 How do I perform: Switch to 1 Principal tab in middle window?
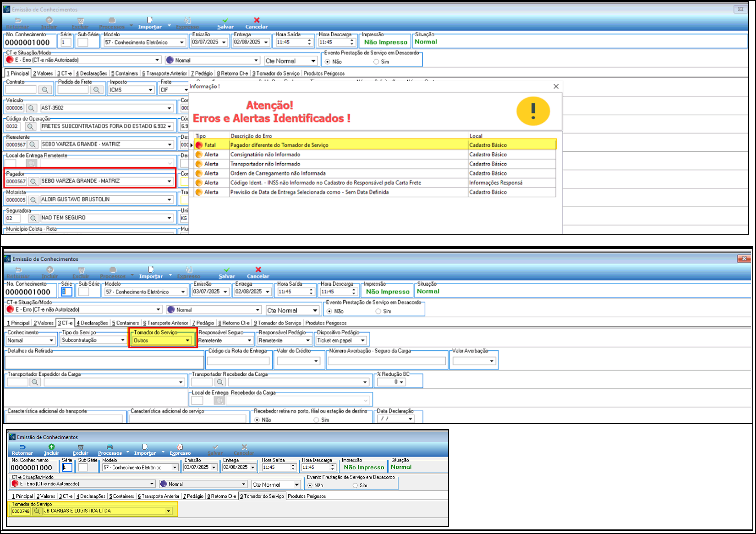18,323
